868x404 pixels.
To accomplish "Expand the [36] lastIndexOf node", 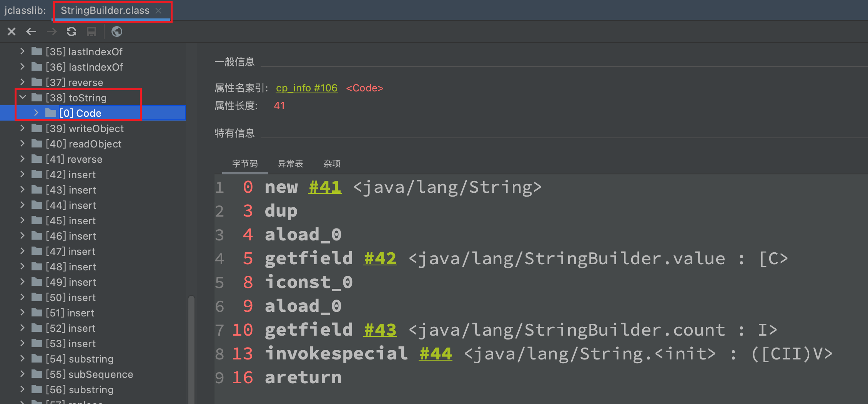I will point(22,66).
